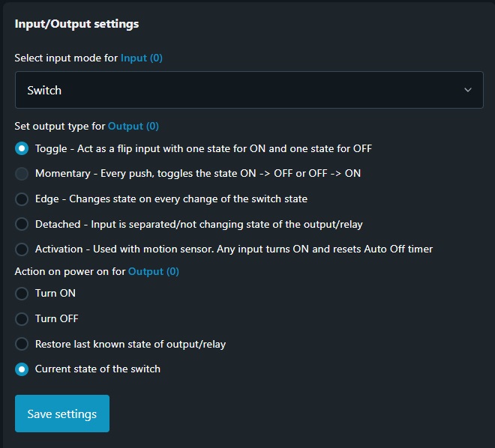Screen dimensions: 495x448
Task: Click Output (0) link beside Action on power on
Action: coord(154,271)
